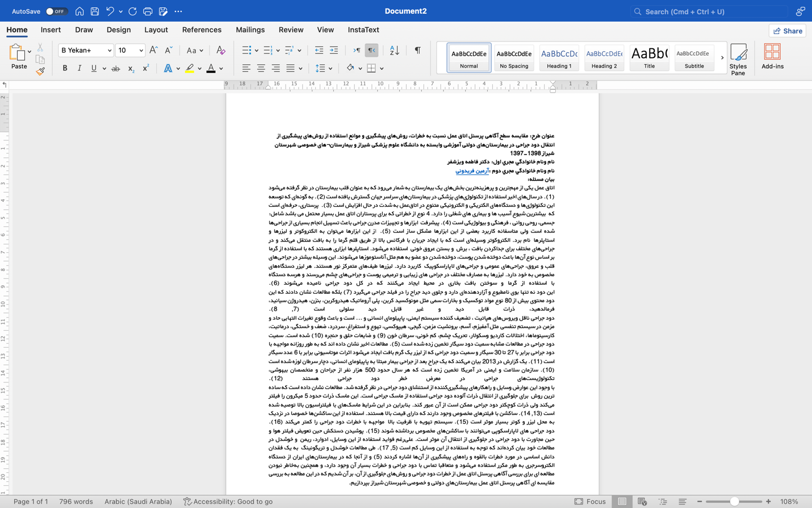The image size is (812, 508).
Task: Toggle Italic formatting
Action: [79, 69]
